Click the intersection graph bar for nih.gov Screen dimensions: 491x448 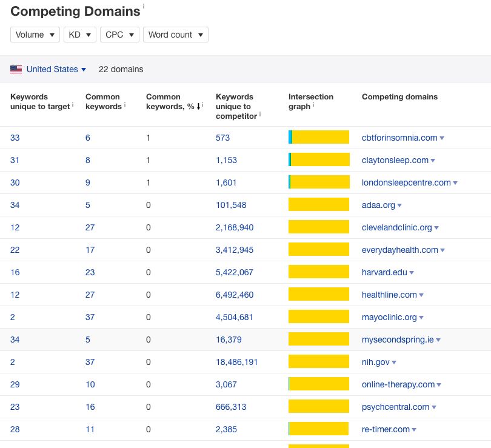click(319, 361)
